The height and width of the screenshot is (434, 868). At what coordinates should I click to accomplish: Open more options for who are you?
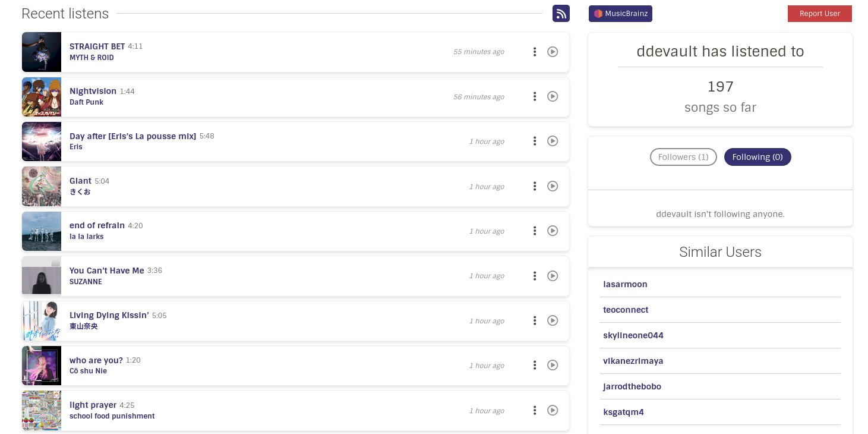[x=535, y=365]
